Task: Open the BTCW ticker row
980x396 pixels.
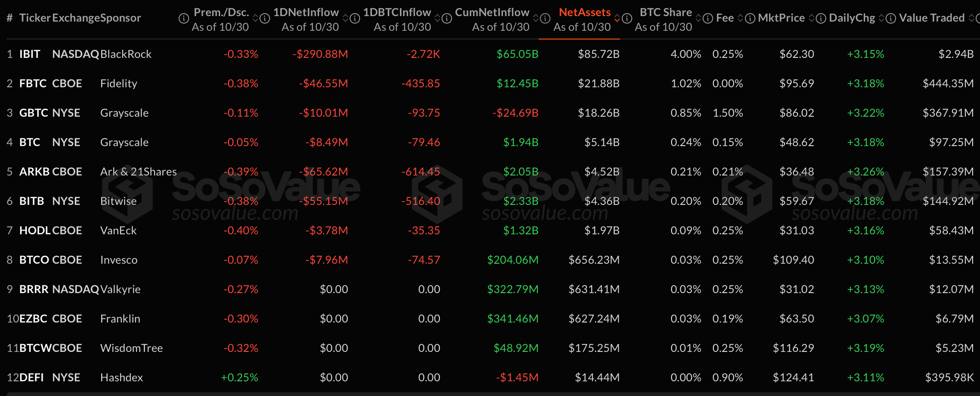Action: [x=36, y=348]
